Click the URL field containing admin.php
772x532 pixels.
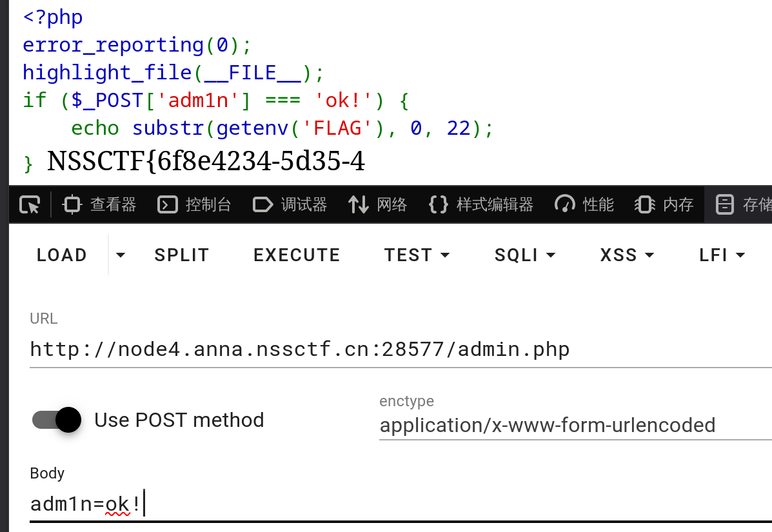click(300, 349)
